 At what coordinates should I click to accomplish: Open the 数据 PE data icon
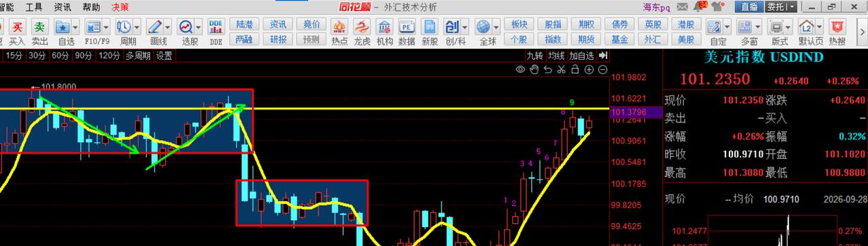[407, 27]
